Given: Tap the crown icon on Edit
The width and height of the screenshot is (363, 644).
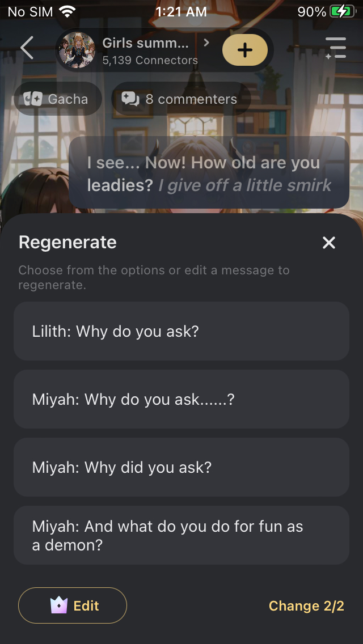Looking at the screenshot, I should coord(59,605).
